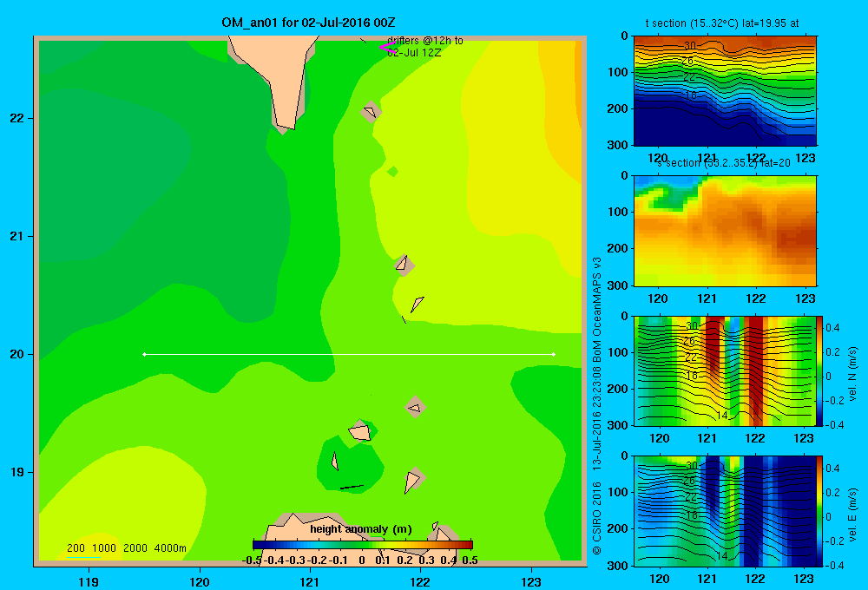
Task: Click longitude label 119 on main map
Action: (89, 581)
